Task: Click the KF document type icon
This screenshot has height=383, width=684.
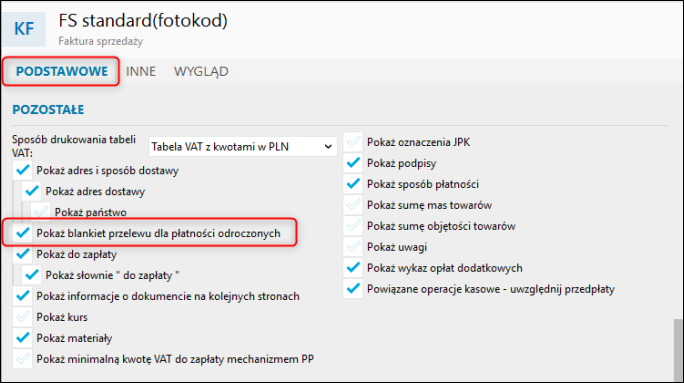Action: click(24, 29)
